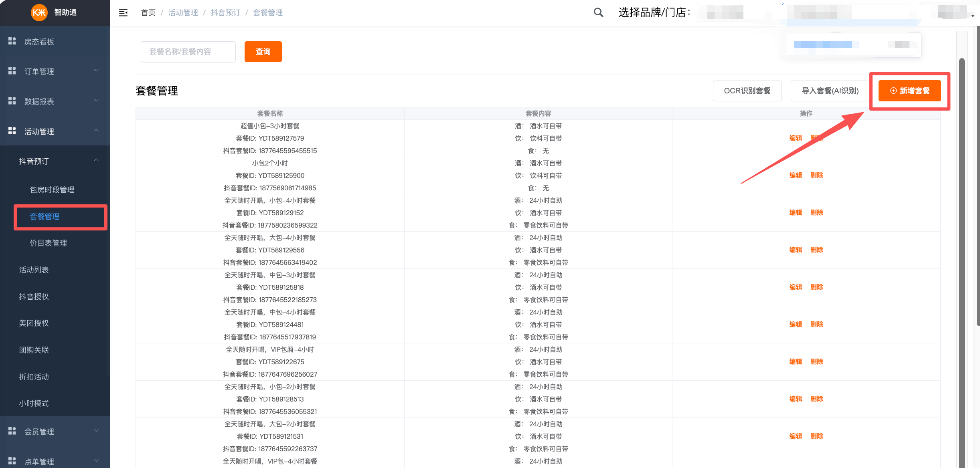980x468 pixels.
Task: Click the sidebar collapse hamburger icon
Action: (123, 13)
